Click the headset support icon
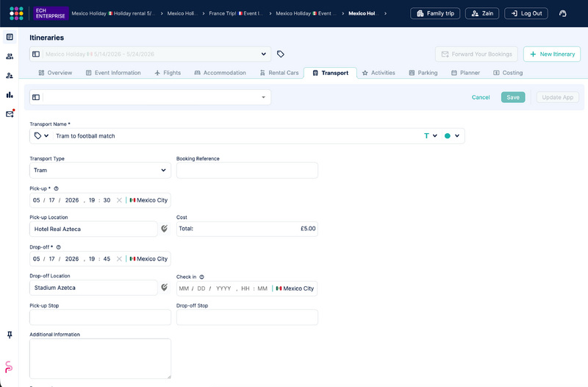This screenshot has width=588, height=387. point(562,13)
